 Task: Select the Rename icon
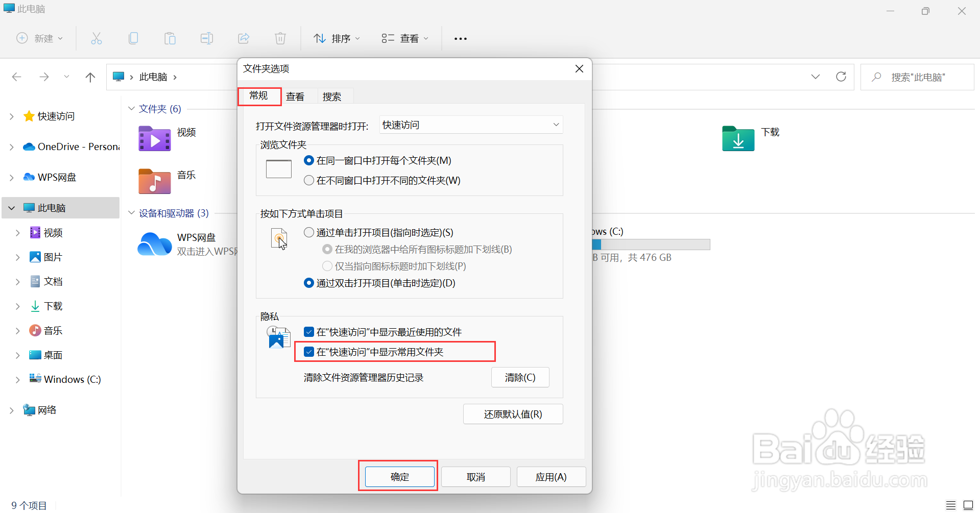(207, 38)
